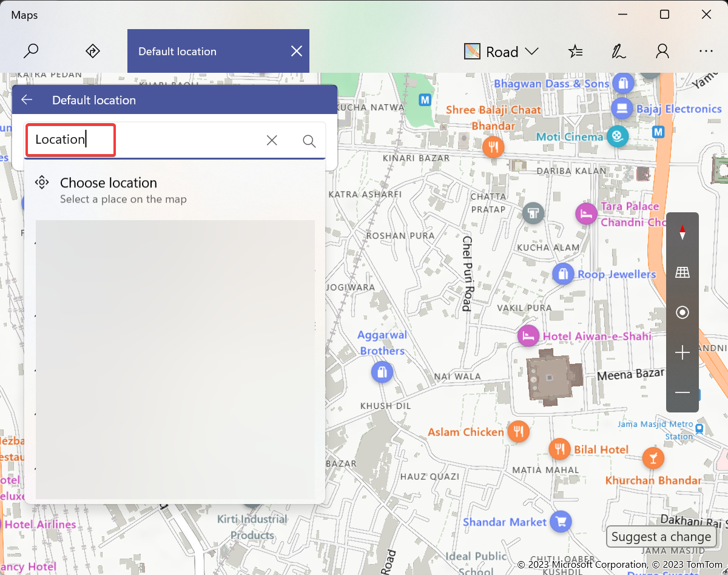The height and width of the screenshot is (575, 728).
Task: Open the Search magnifier in top toolbar
Action: click(x=31, y=52)
